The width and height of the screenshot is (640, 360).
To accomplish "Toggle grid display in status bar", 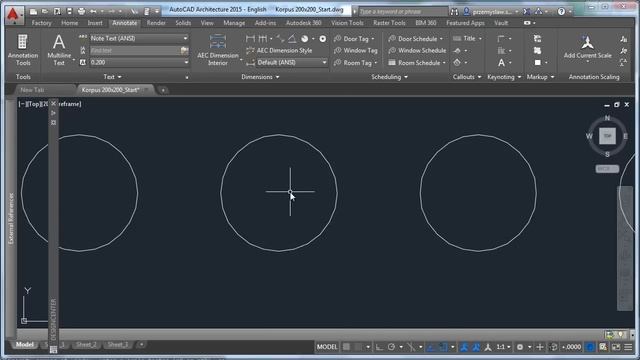I will pos(346,347).
